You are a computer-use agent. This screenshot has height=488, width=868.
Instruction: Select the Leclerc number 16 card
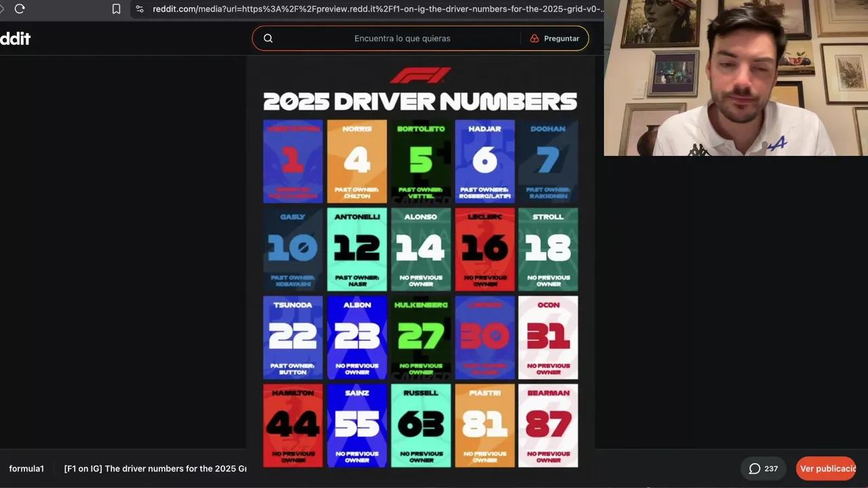pos(485,249)
